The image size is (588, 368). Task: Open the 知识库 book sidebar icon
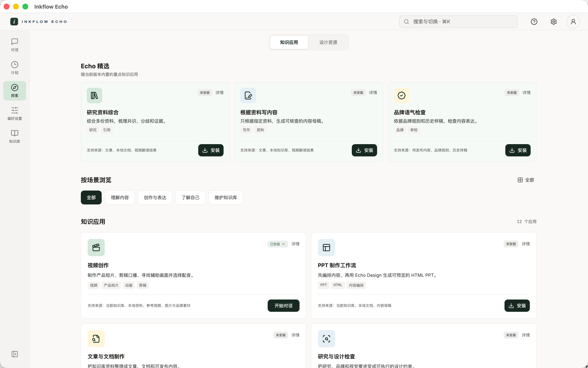[x=14, y=137]
